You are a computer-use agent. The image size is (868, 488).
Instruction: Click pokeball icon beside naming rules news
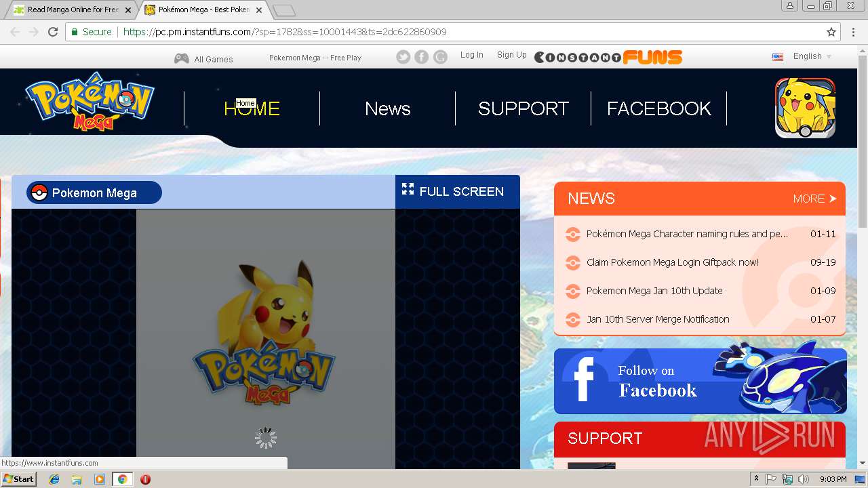coord(573,235)
